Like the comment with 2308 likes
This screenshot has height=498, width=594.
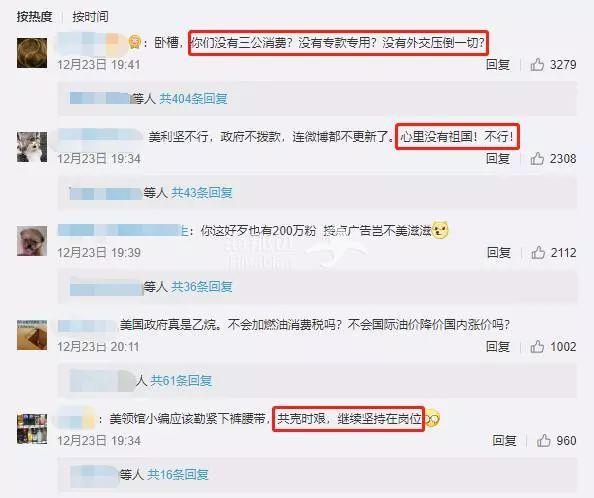pyautogui.click(x=537, y=159)
